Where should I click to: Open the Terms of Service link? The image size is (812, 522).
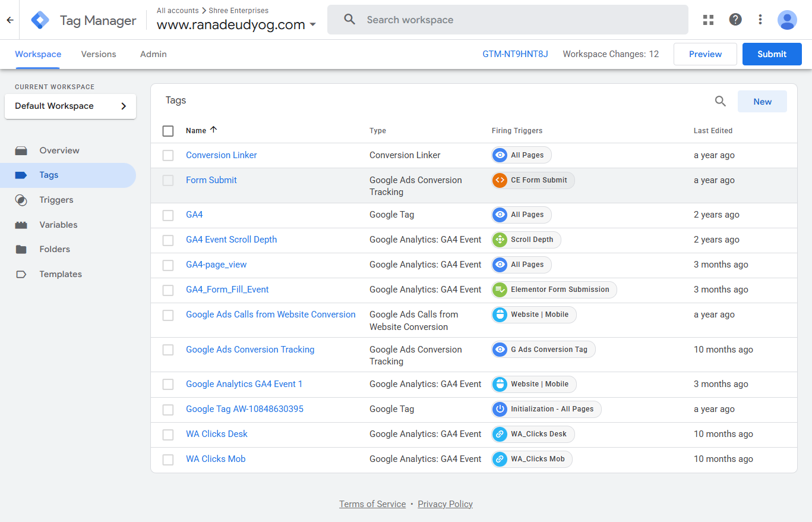[372, 504]
